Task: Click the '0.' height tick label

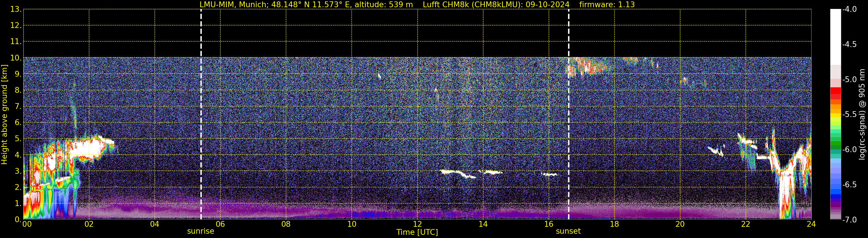Action: coord(18,220)
